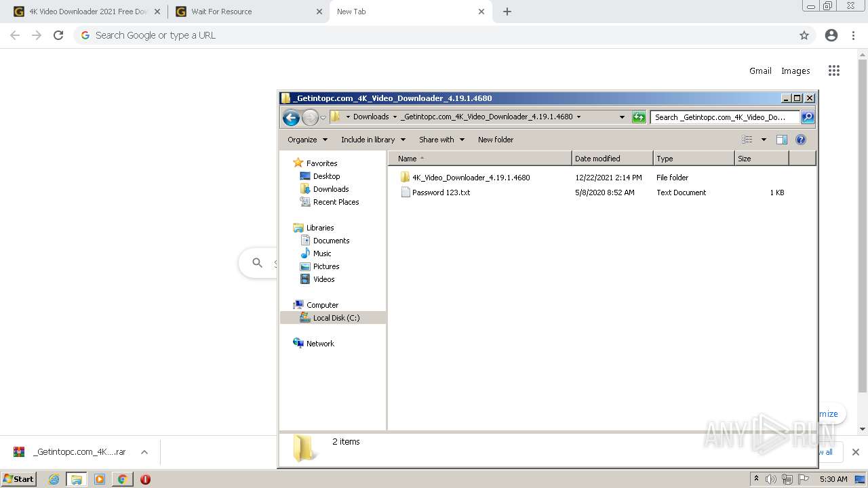Sort by Date modified column

(x=612, y=159)
